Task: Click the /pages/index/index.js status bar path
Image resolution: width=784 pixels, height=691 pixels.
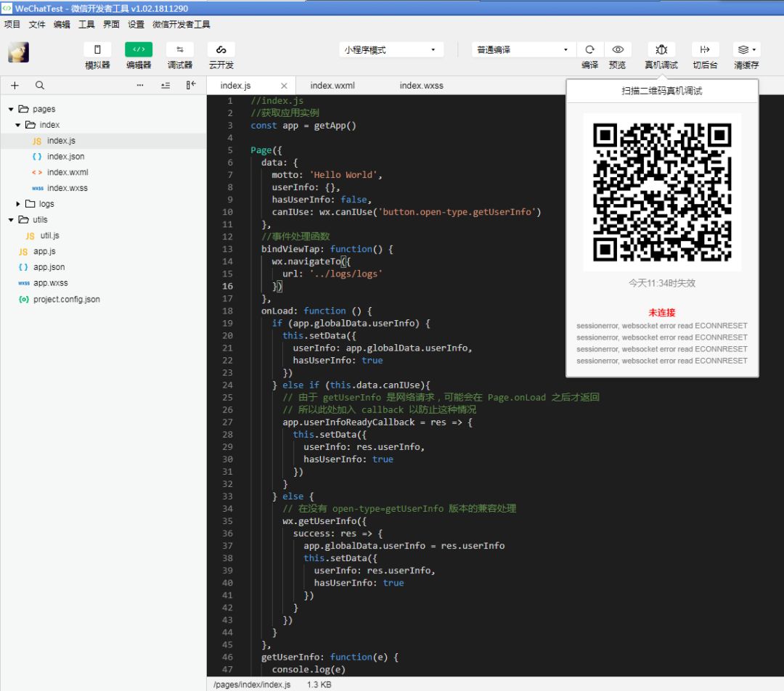Action: point(252,684)
